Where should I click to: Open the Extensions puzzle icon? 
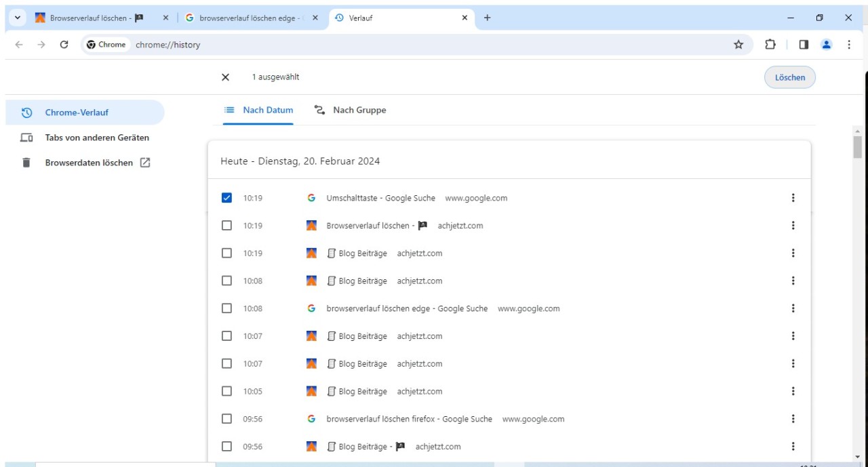click(x=770, y=45)
